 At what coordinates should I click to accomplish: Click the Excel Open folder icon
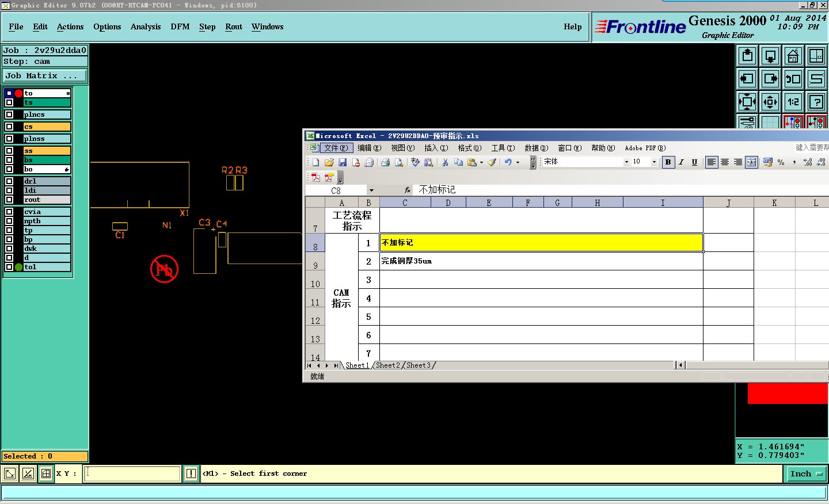pos(329,162)
